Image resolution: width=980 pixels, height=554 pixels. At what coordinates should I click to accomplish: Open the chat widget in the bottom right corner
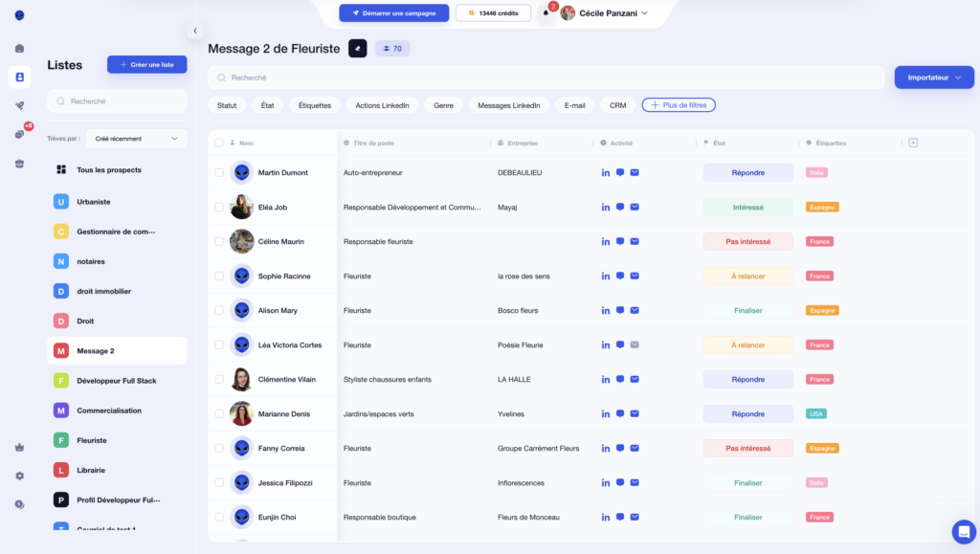[x=964, y=531]
